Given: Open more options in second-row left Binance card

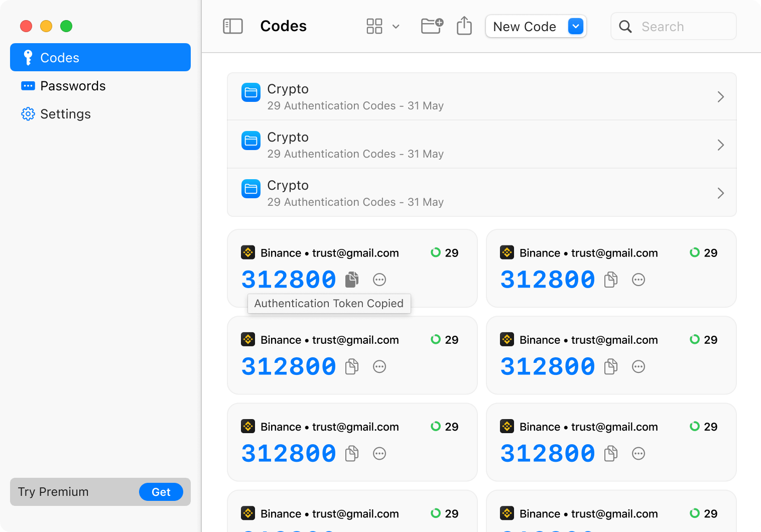Looking at the screenshot, I should click(x=379, y=366).
